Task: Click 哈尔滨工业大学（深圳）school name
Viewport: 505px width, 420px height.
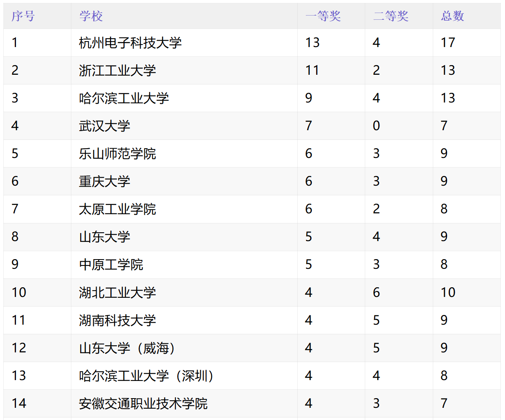Action: (x=147, y=375)
